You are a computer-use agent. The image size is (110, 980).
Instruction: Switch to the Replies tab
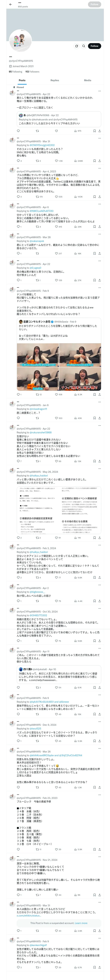click(55, 80)
